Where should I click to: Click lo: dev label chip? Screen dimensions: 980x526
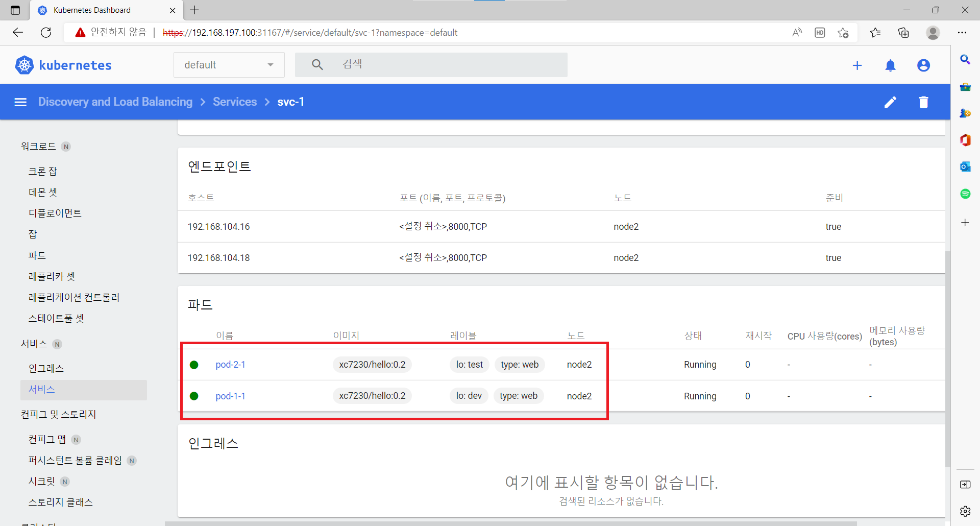point(469,396)
